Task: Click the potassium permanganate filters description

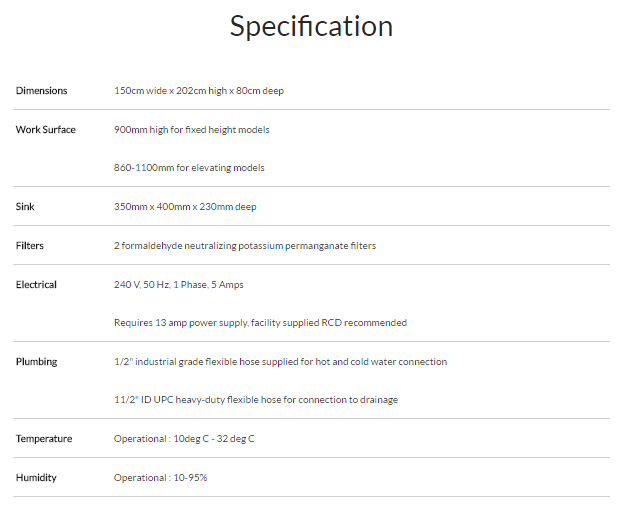Action: pyautogui.click(x=245, y=246)
